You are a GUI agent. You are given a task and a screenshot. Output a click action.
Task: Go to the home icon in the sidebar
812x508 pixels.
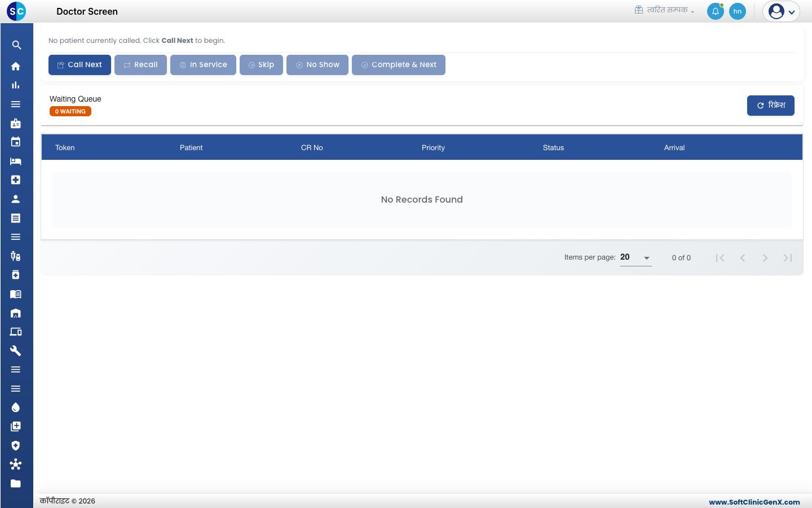(16, 66)
